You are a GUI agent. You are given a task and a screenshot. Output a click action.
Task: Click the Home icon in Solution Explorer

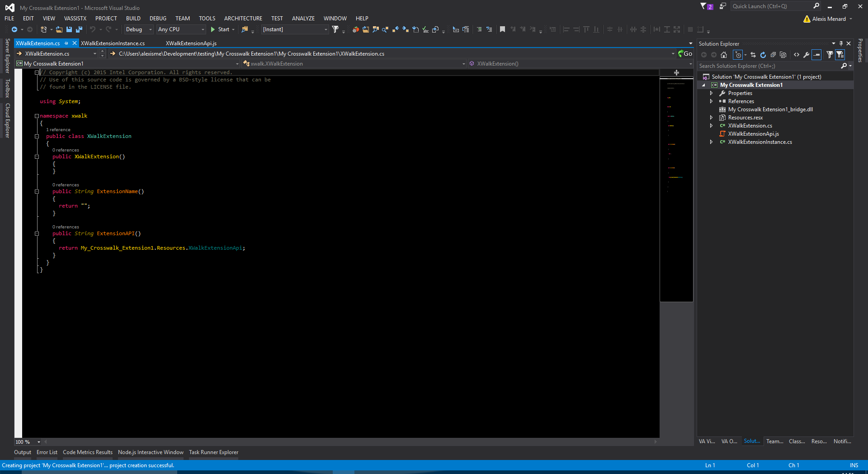pyautogui.click(x=724, y=55)
